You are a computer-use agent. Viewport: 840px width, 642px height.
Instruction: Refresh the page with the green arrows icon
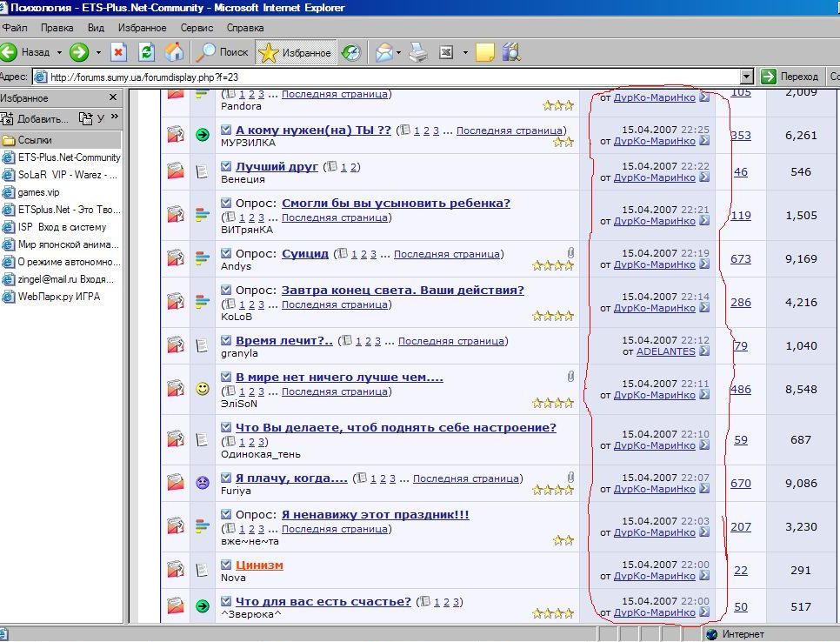(146, 52)
